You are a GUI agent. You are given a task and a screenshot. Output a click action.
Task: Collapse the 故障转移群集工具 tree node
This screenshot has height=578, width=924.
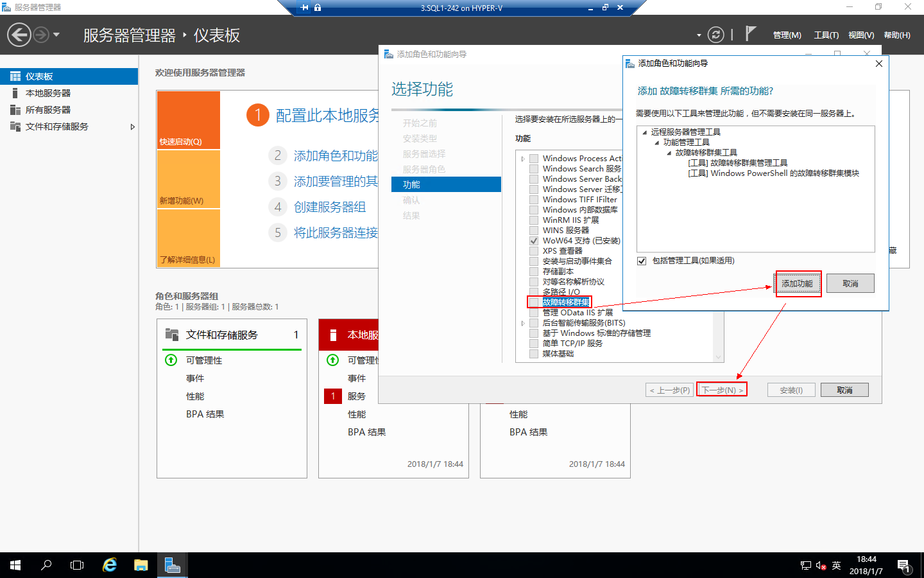click(x=669, y=153)
